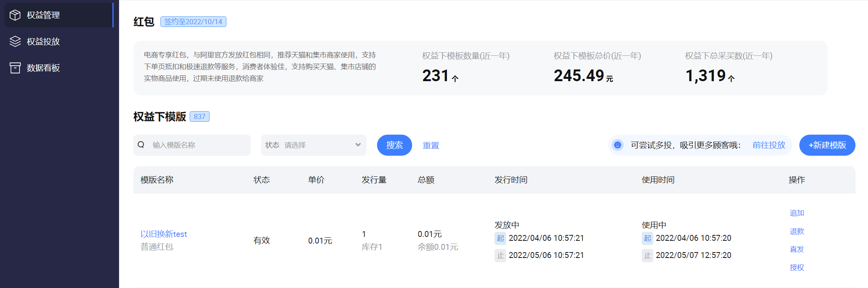The width and height of the screenshot is (868, 288).
Task: Click the smiley face tip icon
Action: [617, 145]
